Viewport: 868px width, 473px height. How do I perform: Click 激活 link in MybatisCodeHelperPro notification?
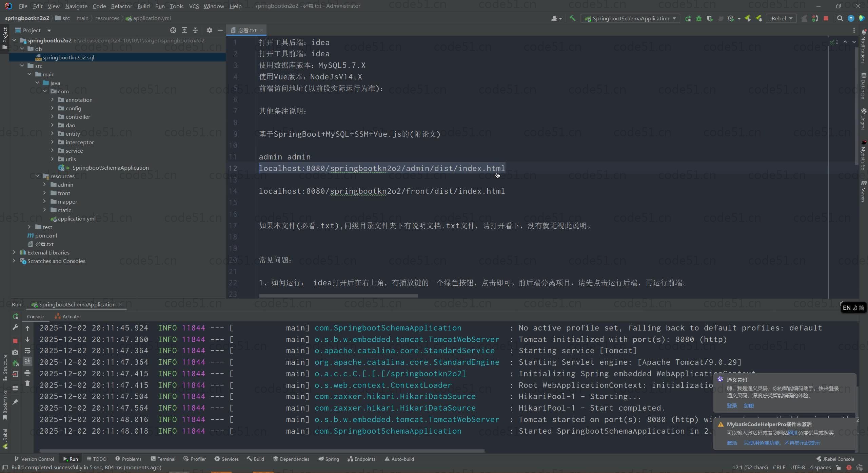pyautogui.click(x=732, y=443)
